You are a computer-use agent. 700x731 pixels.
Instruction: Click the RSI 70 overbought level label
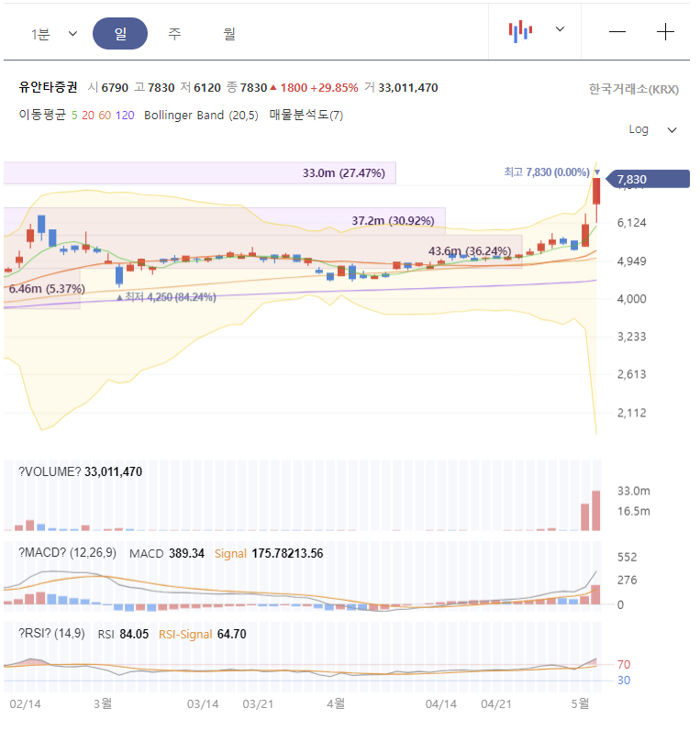coord(624,664)
